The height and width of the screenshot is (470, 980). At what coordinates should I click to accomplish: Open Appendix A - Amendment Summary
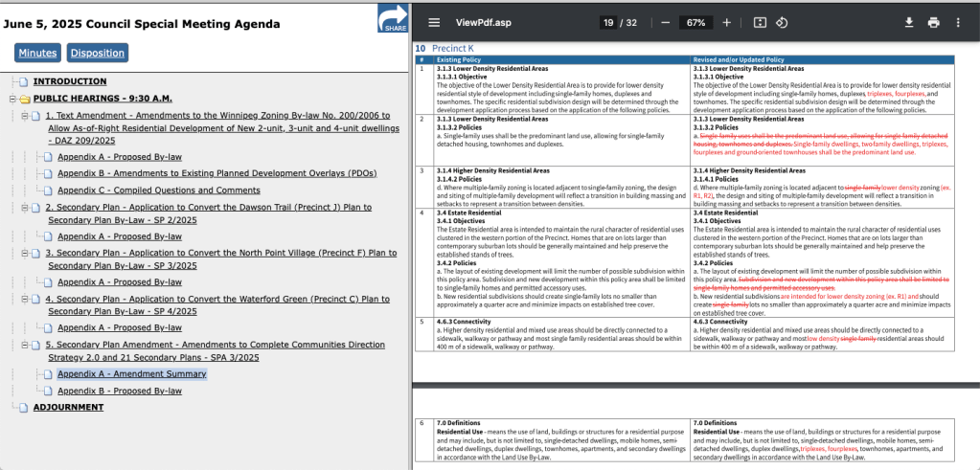[x=131, y=373]
